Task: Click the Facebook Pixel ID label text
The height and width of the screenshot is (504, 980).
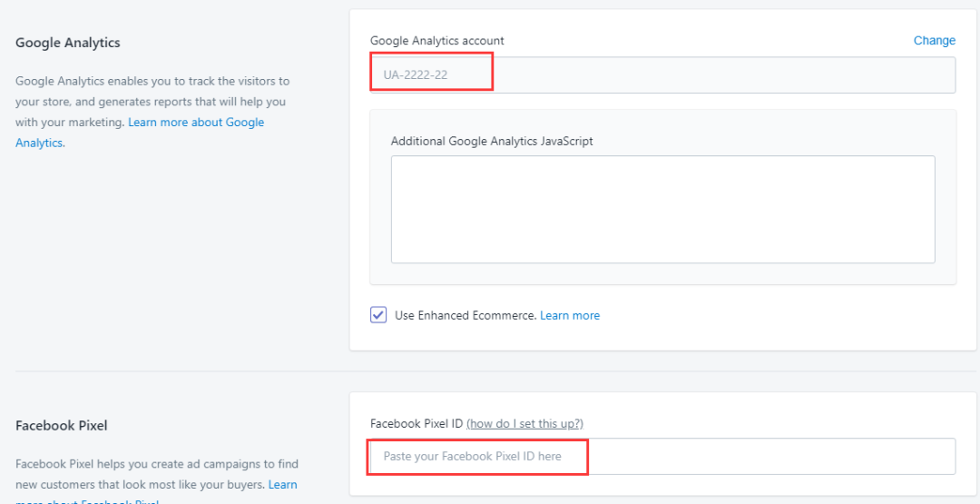Action: pyautogui.click(x=416, y=424)
